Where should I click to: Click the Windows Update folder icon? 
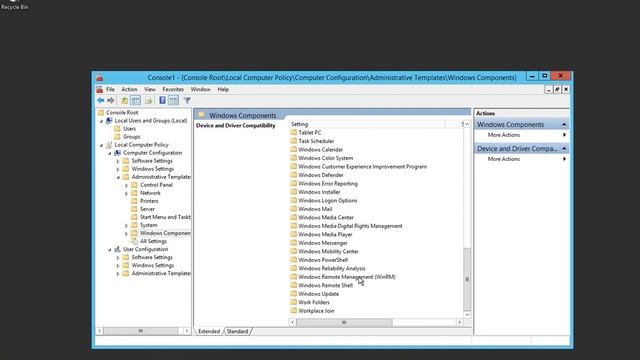pyautogui.click(x=293, y=293)
